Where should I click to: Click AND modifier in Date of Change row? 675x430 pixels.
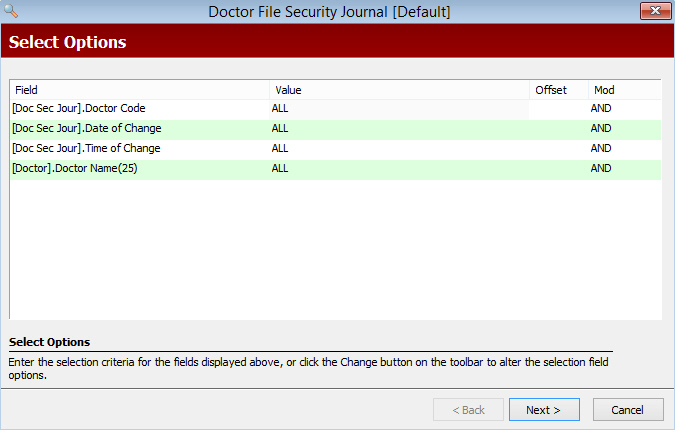601,128
